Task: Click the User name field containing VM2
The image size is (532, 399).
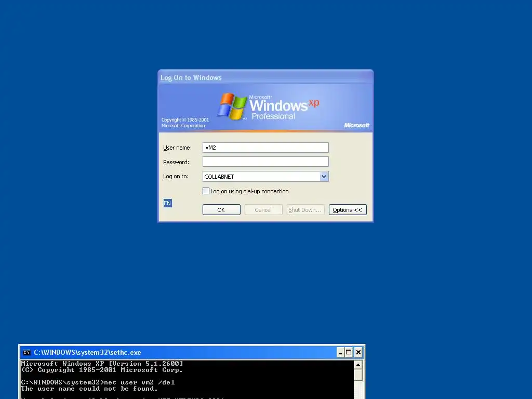Action: coord(265,148)
